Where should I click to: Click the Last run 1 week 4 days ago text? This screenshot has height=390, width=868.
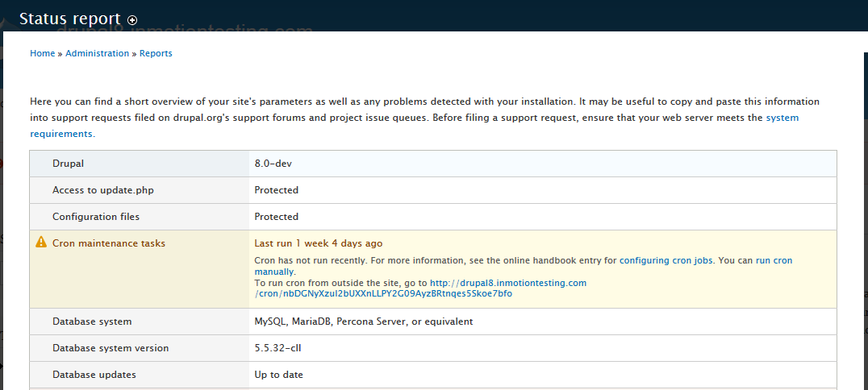318,243
